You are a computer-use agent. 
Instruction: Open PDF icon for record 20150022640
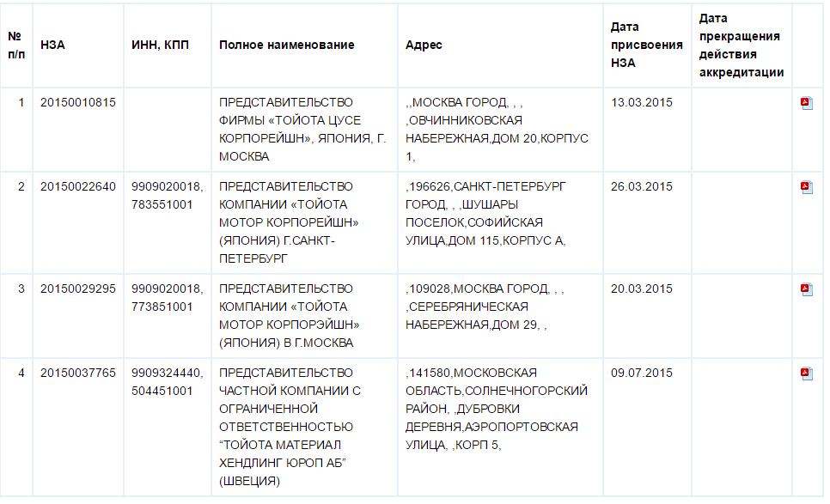[x=807, y=187]
